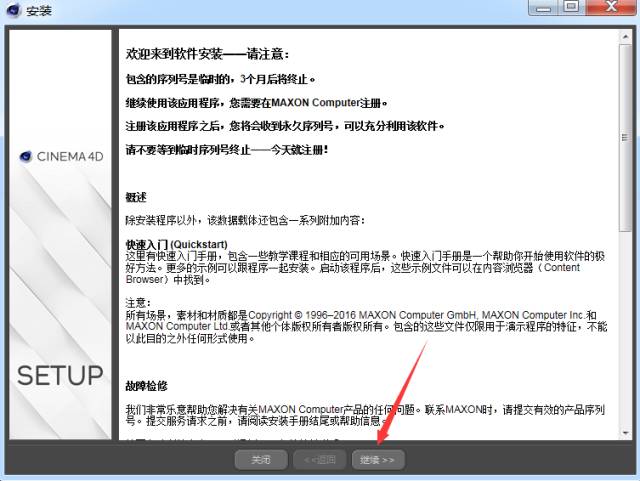
Task: Click the installer icon in title bar
Action: [x=13, y=10]
